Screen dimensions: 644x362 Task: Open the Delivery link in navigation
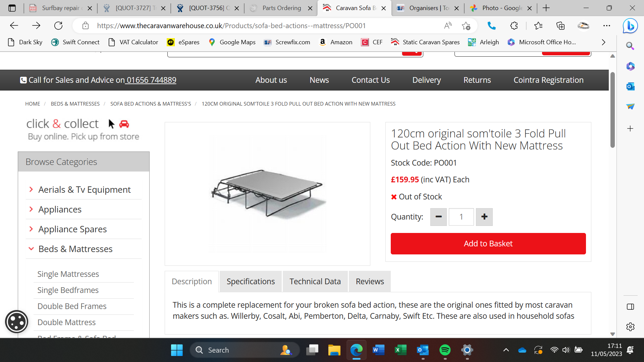[426, 80]
